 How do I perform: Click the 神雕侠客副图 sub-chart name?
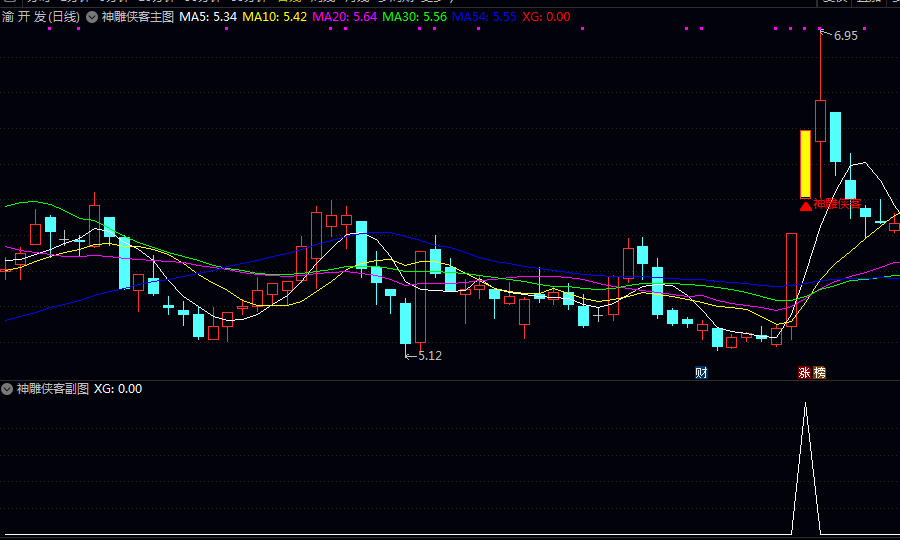[x=53, y=389]
